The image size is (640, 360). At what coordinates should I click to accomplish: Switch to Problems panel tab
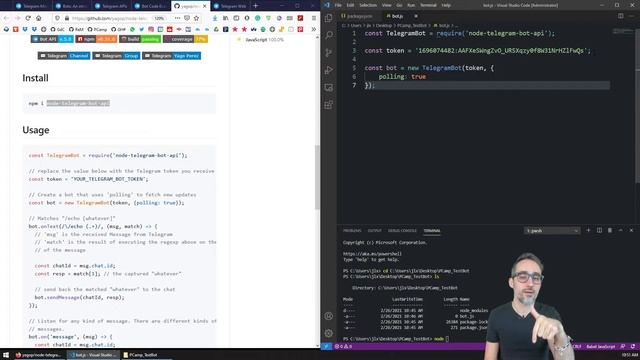coord(352,231)
